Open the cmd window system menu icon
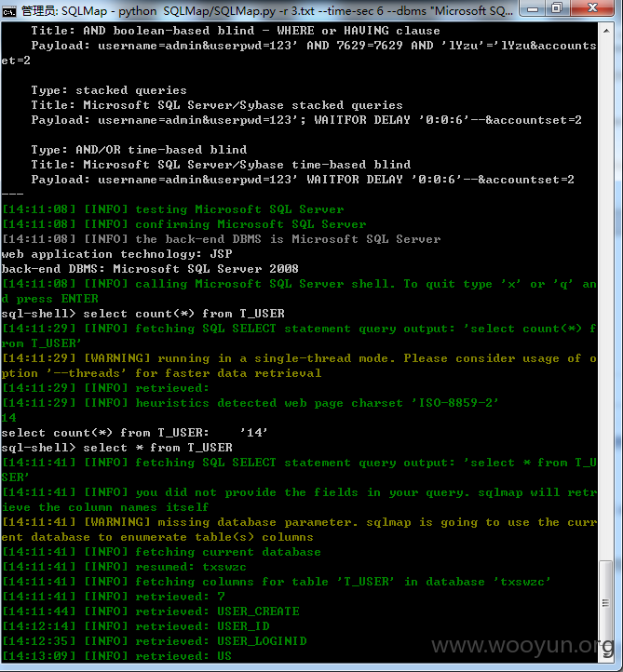The height and width of the screenshot is (672, 623). tap(8, 10)
